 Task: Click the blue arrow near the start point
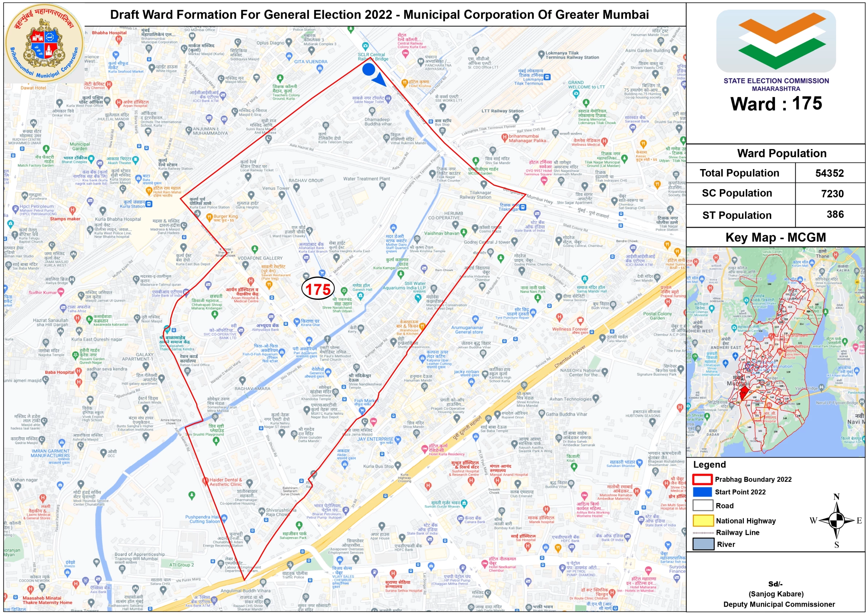(x=379, y=80)
